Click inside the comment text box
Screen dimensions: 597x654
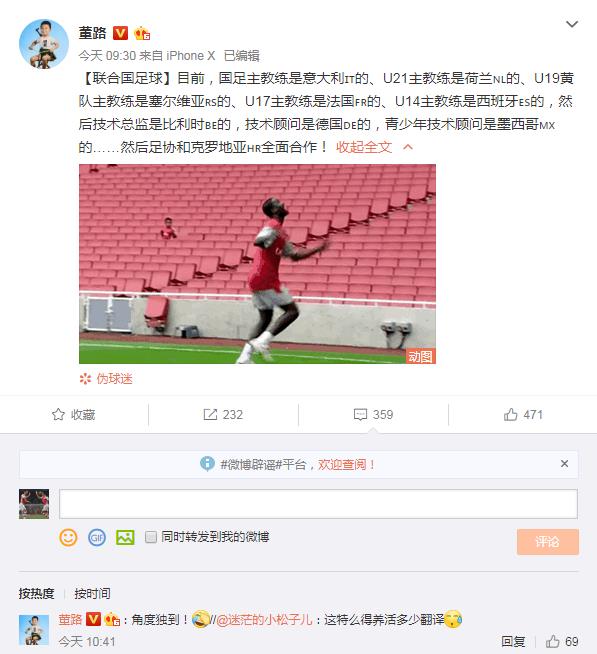pyautogui.click(x=318, y=504)
